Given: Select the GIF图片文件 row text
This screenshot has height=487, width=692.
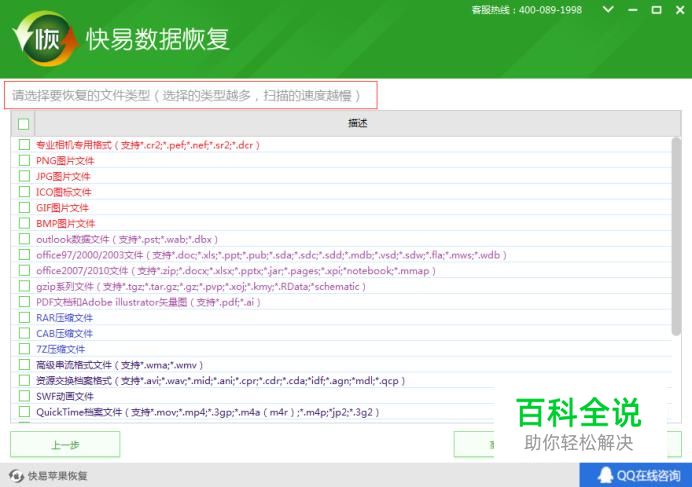Looking at the screenshot, I should [62, 208].
